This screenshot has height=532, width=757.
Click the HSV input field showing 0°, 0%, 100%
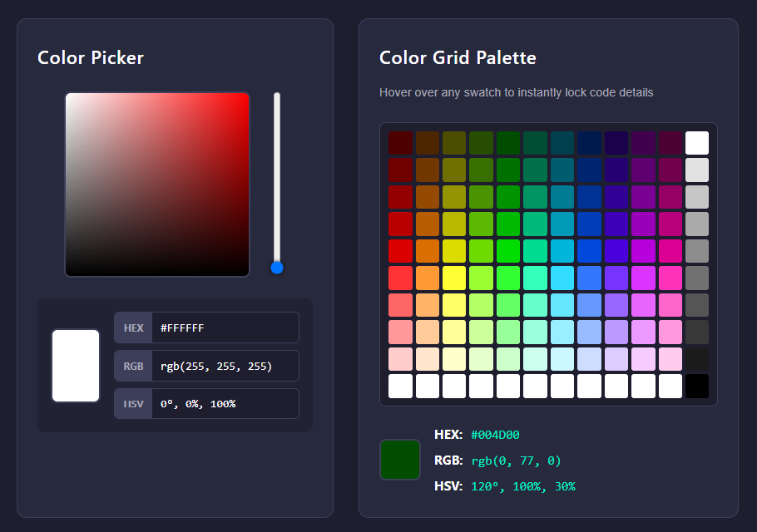(x=225, y=404)
